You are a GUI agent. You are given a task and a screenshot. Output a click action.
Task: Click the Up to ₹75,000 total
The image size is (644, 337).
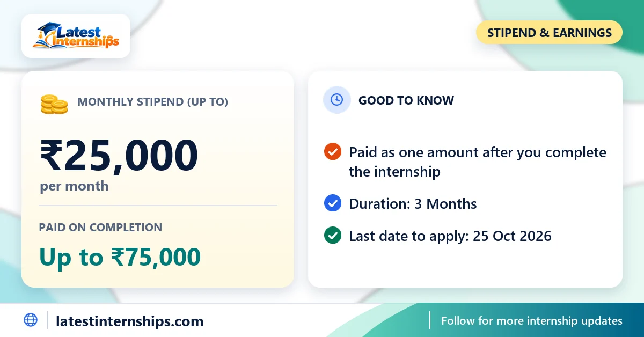point(120,257)
